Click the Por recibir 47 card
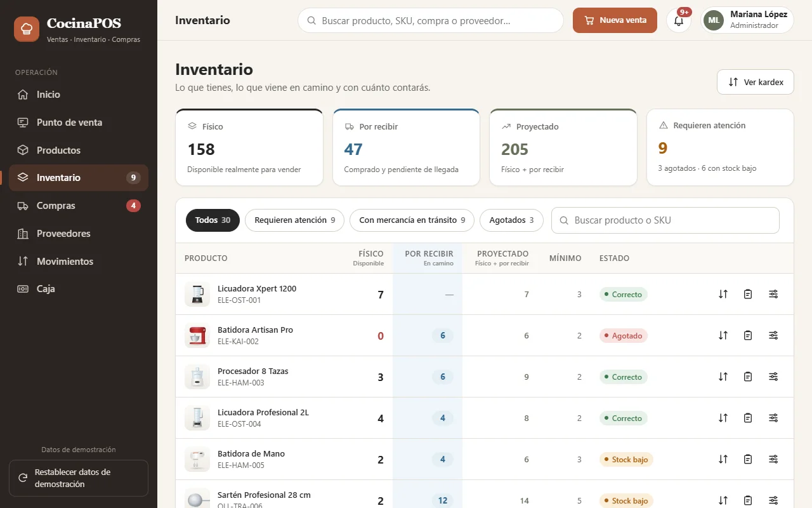 pyautogui.click(x=406, y=147)
